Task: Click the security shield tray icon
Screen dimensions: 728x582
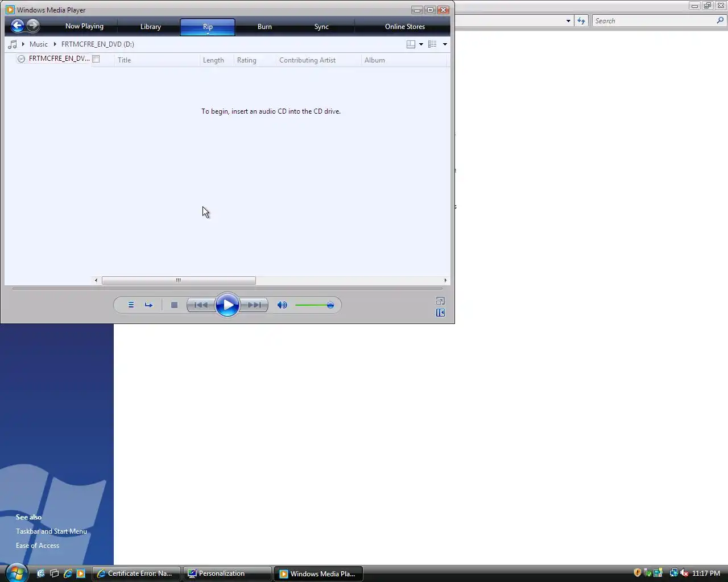Action: point(638,573)
